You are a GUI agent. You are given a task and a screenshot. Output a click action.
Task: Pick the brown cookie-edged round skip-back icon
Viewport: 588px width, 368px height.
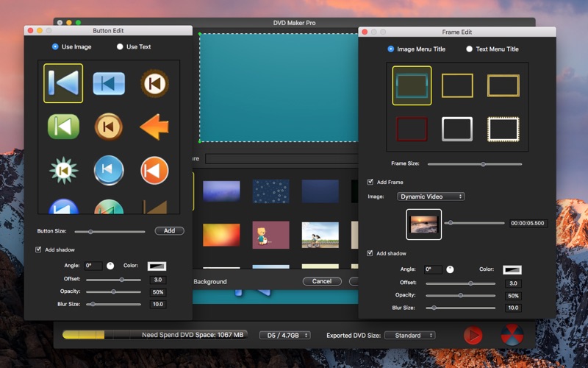[154, 83]
